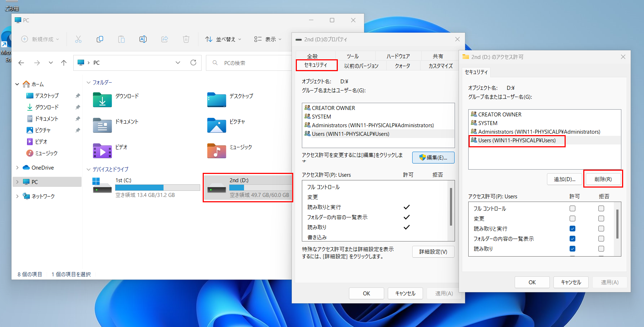Screen dimensions: 644x327
Task: Click the 追加(D)... button
Action: [x=565, y=179]
